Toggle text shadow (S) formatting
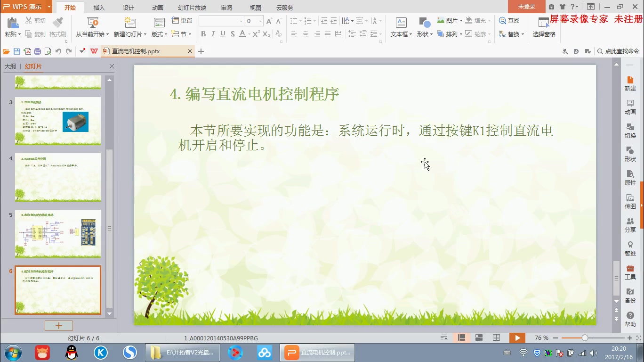This screenshot has width=644, height=362. (233, 34)
